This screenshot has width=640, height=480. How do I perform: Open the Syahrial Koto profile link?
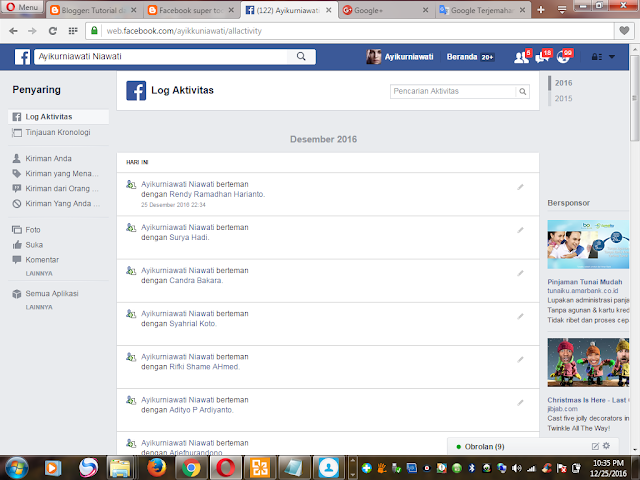tap(192, 324)
